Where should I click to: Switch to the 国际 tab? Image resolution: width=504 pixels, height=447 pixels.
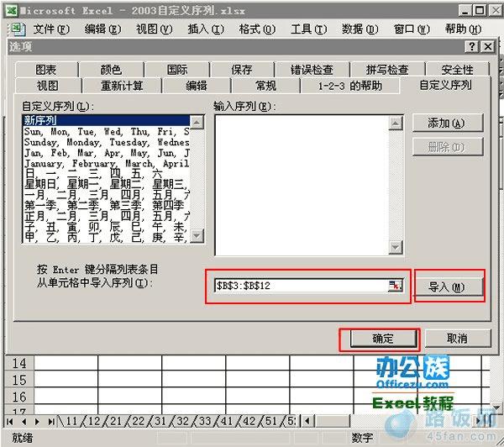point(177,70)
